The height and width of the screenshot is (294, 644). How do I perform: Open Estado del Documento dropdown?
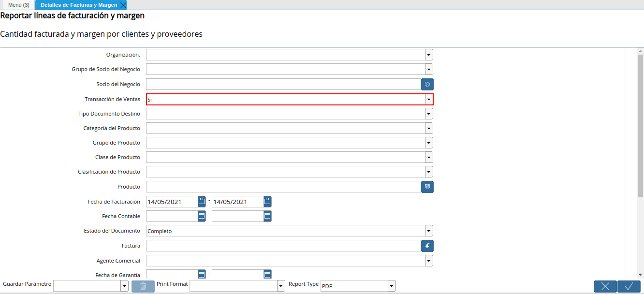pos(429,231)
